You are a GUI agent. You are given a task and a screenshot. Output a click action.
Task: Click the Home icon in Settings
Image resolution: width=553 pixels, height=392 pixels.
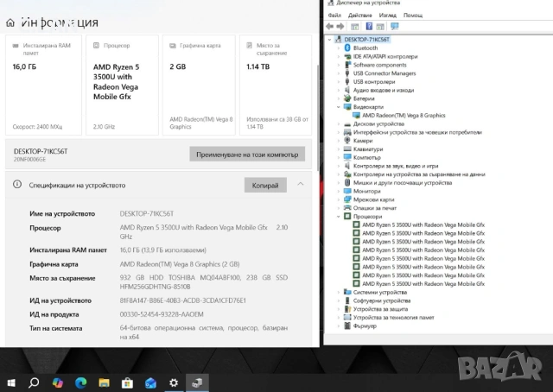pos(10,23)
